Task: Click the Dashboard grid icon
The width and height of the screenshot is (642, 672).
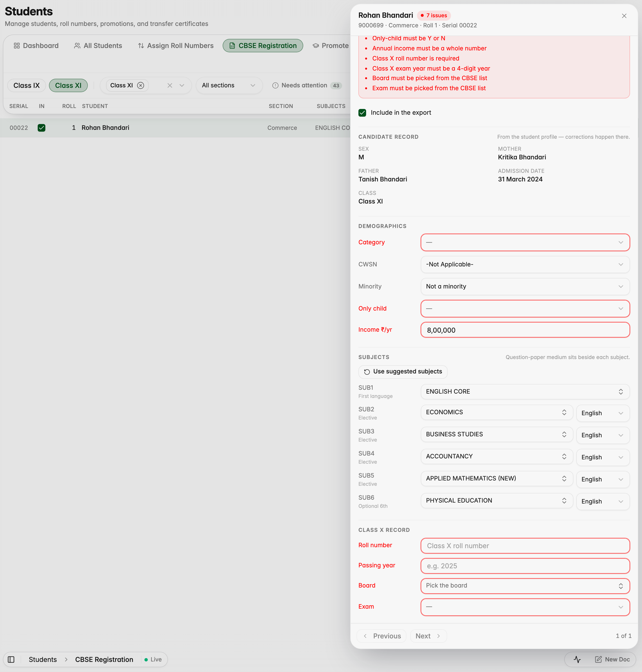Action: pos(16,46)
